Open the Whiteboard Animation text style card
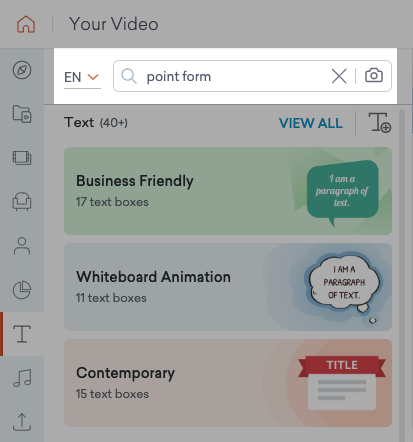Viewport: 413px width, 442px height. pos(228,287)
